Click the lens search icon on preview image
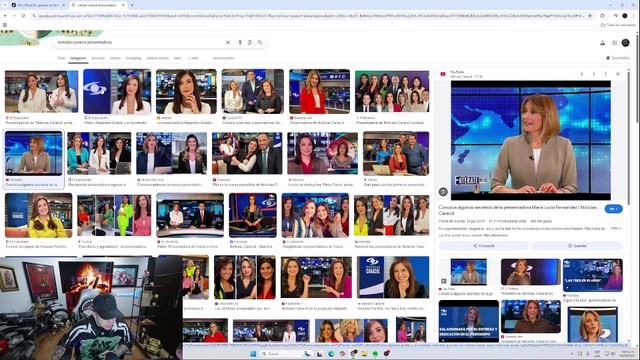Viewport: 640px width, 360px height. [x=443, y=191]
